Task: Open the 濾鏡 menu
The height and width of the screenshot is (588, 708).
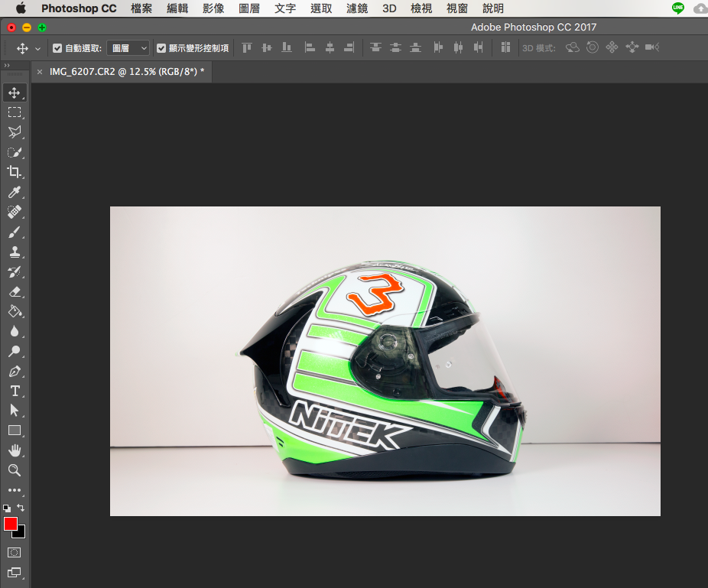Action: tap(357, 8)
